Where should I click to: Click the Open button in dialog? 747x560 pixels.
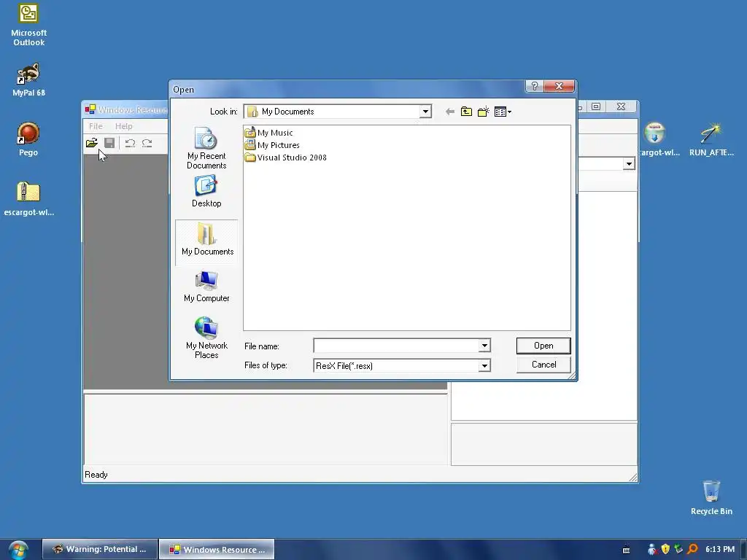point(543,346)
